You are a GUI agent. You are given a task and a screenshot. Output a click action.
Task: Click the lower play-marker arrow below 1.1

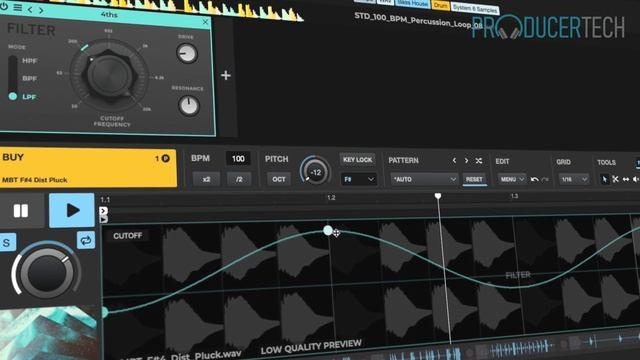pos(103,219)
